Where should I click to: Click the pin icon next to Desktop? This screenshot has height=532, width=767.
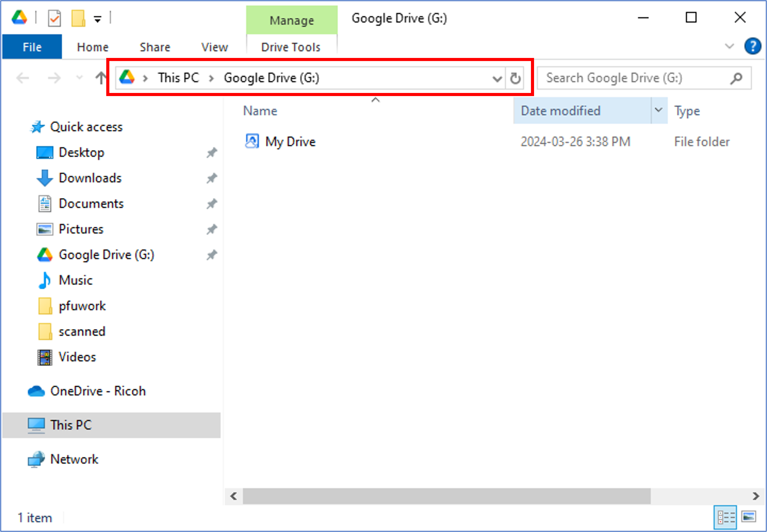(x=212, y=153)
